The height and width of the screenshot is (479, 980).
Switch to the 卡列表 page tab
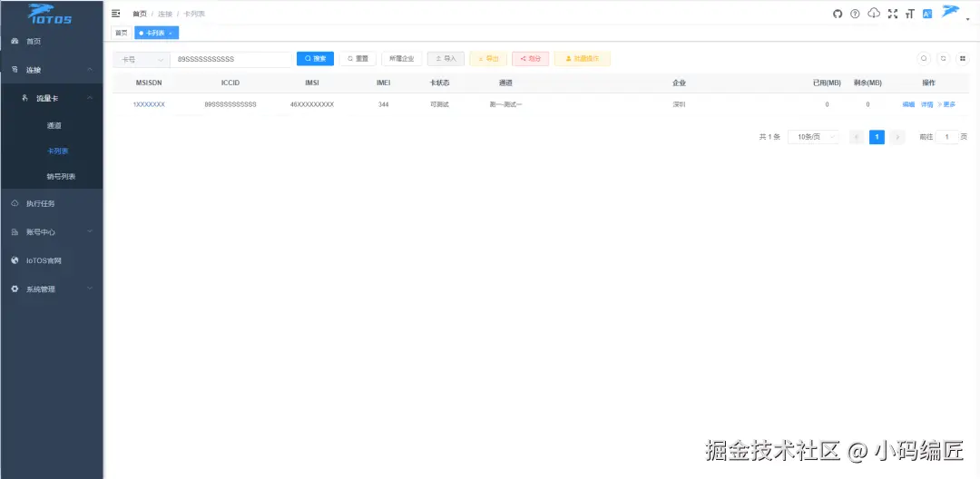pos(154,33)
